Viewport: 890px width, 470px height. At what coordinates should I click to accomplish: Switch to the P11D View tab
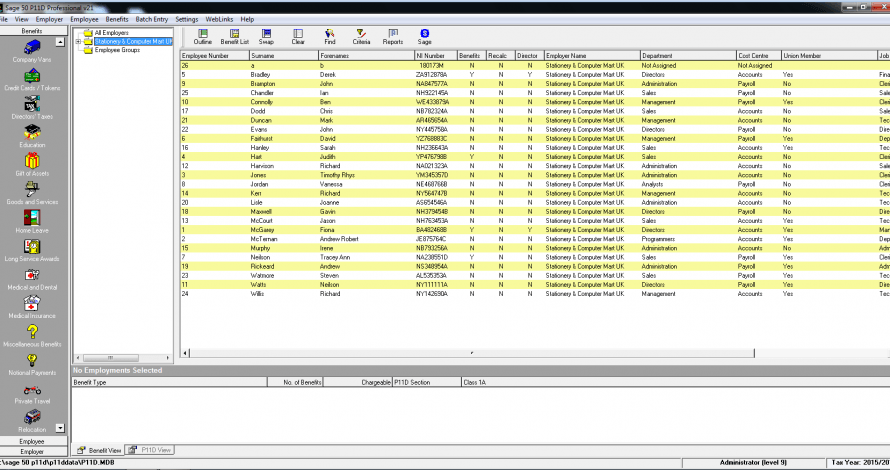(150, 450)
